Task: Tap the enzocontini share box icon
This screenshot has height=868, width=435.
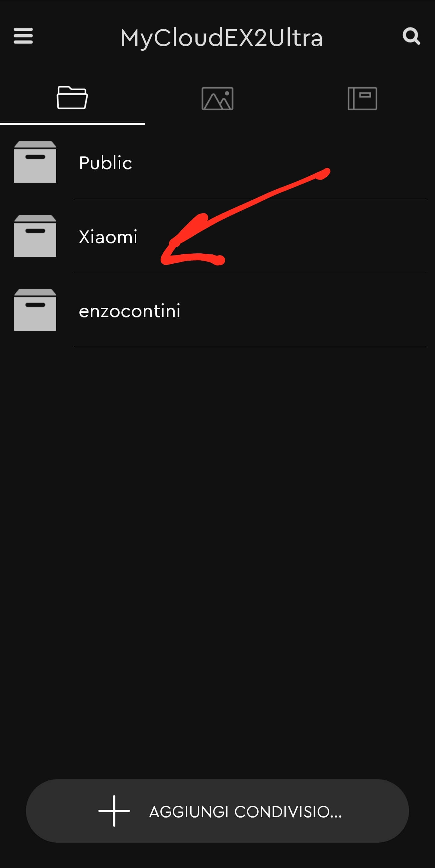Action: tap(35, 310)
